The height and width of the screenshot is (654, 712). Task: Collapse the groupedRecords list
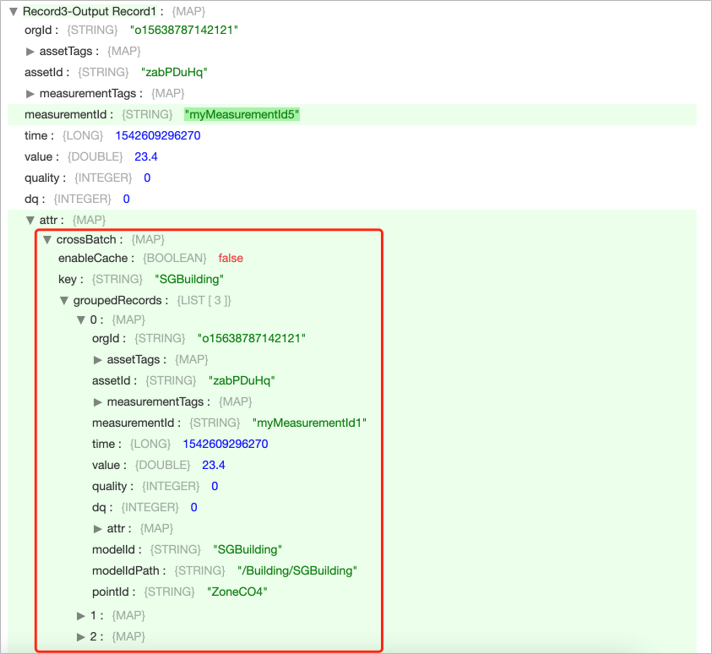click(x=65, y=300)
